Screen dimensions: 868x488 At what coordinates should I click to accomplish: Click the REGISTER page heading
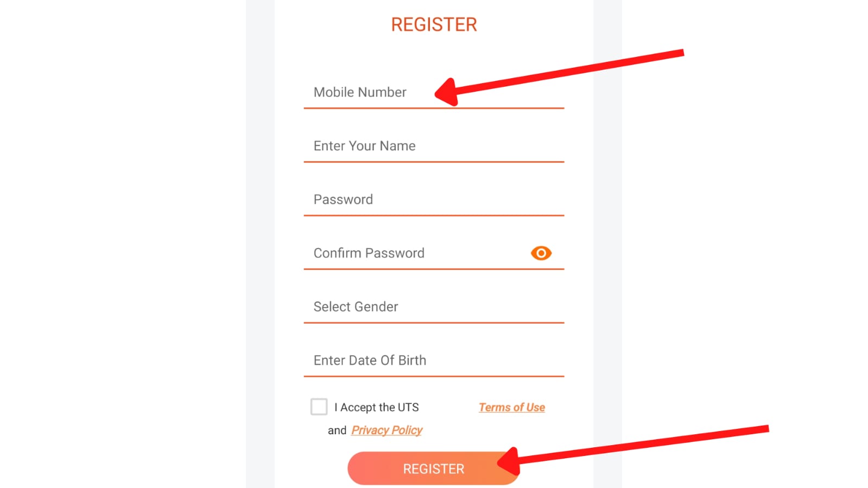pos(433,24)
